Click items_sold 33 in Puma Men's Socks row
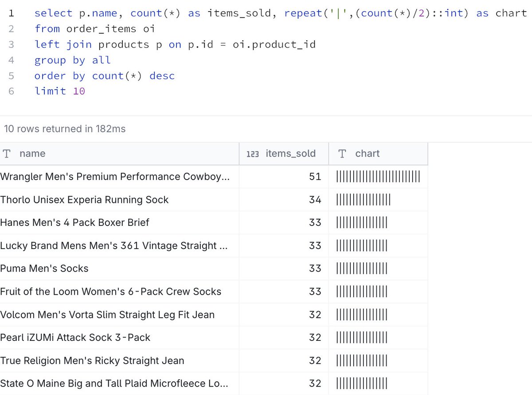 pos(315,269)
